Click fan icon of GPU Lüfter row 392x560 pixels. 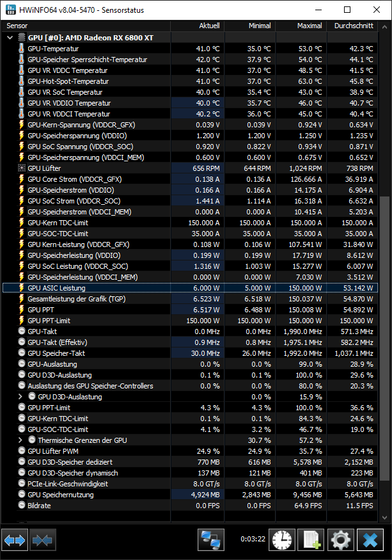[21, 168]
